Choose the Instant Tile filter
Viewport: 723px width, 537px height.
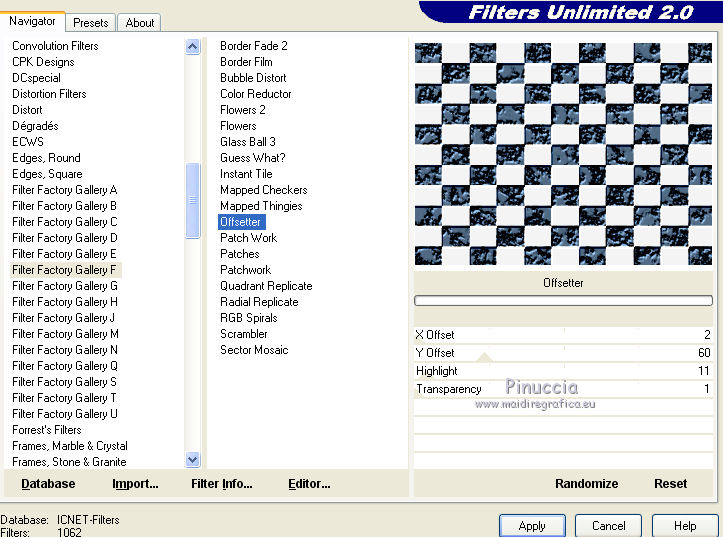[246, 174]
